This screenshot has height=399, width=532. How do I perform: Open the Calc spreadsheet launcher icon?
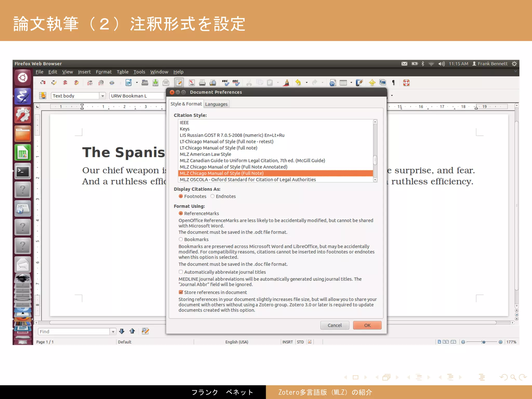tap(23, 153)
